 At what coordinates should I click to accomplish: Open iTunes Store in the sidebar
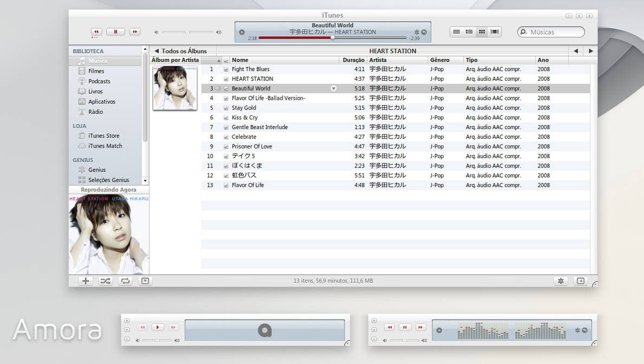coord(105,135)
